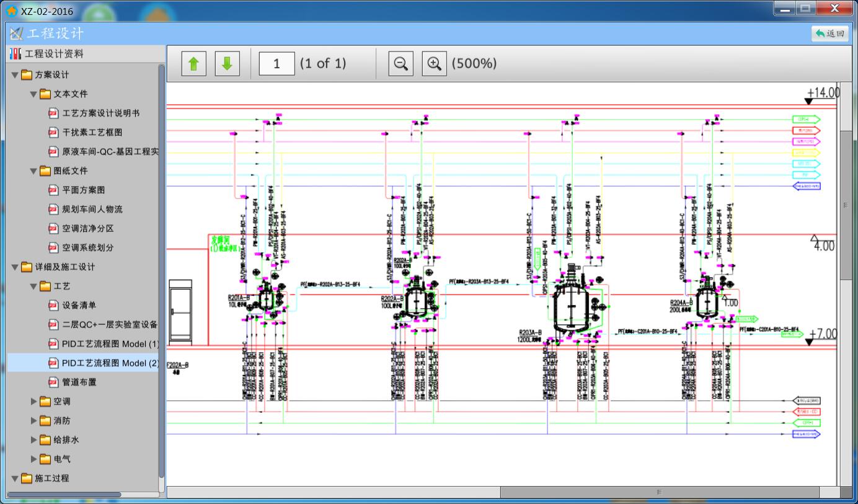This screenshot has height=504, width=858.
Task: Open 二层QC+一层实验室设备 document
Action: click(110, 325)
